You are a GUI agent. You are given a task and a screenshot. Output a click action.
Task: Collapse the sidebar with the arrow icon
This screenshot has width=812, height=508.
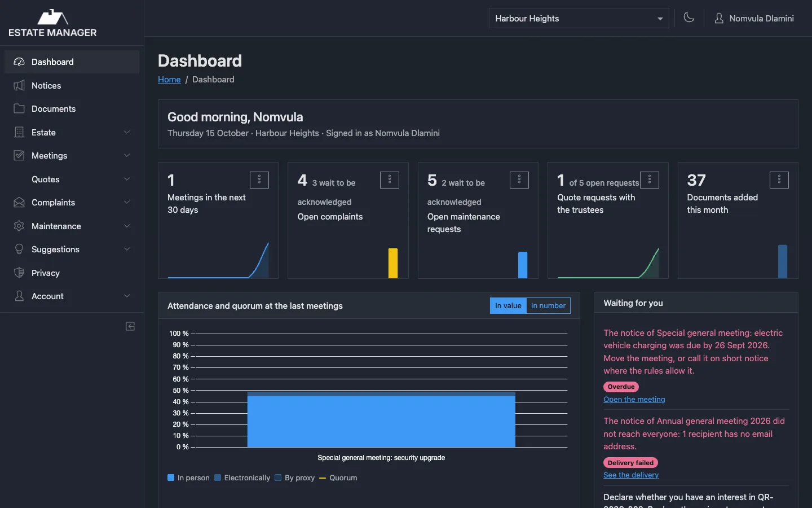(130, 326)
